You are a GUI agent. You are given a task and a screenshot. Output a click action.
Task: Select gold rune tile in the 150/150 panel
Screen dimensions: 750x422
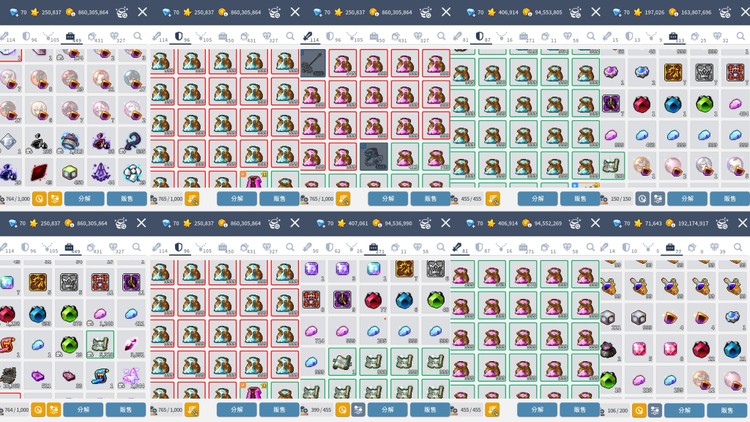[673, 73]
